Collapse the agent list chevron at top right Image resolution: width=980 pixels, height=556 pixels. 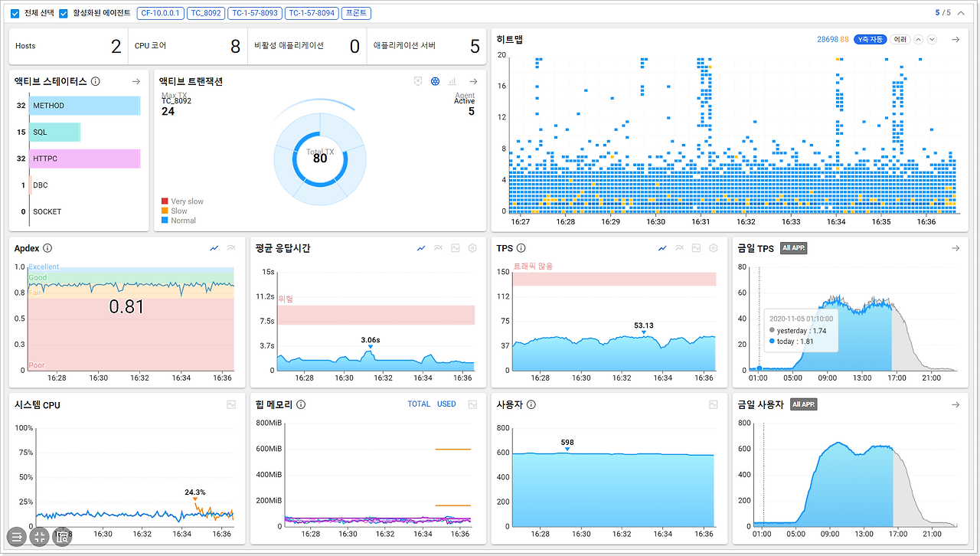pos(962,12)
